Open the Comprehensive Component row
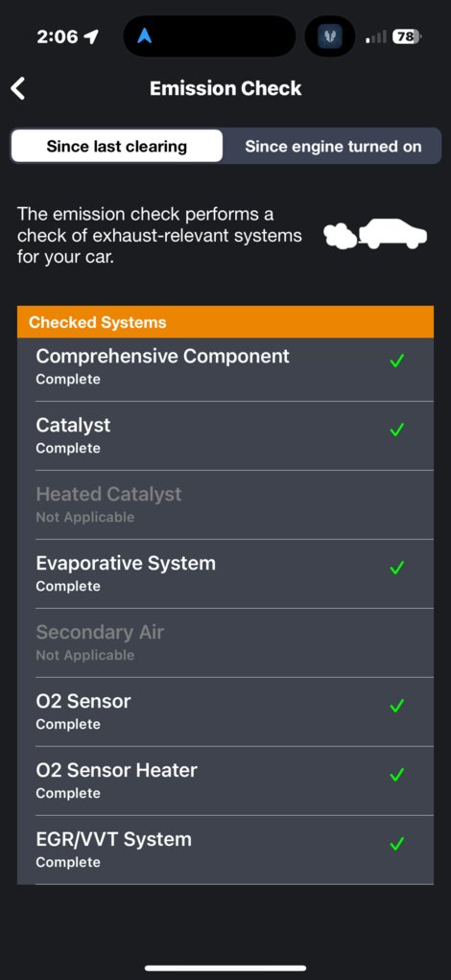The width and height of the screenshot is (451, 980). pos(225,367)
